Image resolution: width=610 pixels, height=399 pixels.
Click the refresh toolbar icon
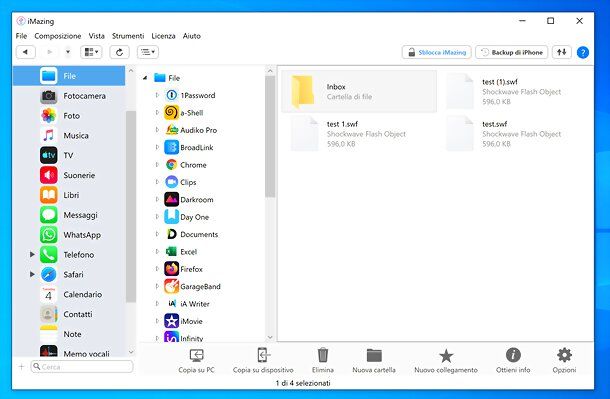(119, 52)
